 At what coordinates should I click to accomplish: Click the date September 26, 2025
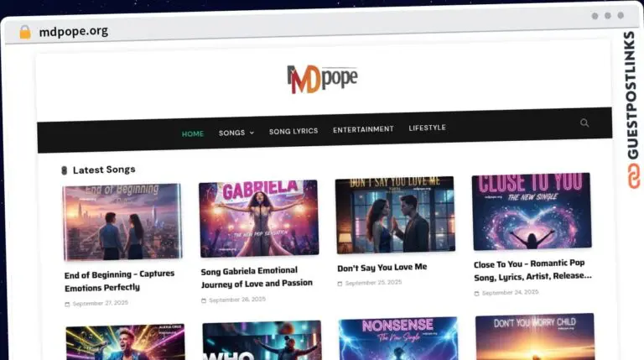237,300
